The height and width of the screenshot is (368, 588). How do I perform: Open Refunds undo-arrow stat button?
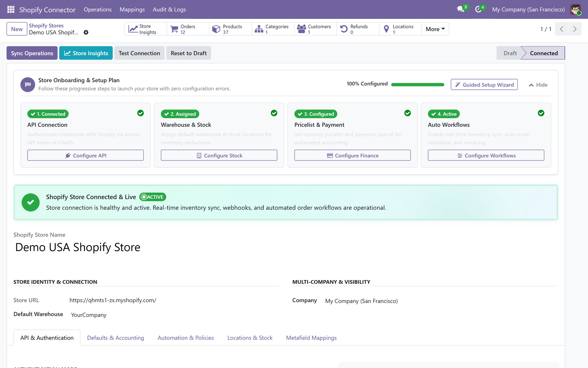(358, 29)
